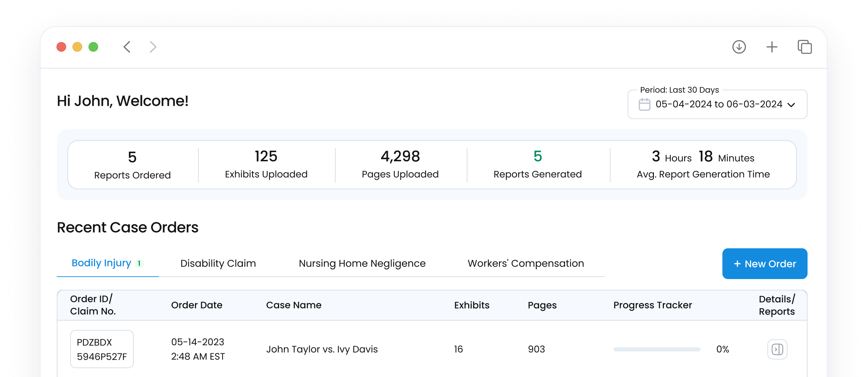
Task: Click the 0% progress tracker bar
Action: [656, 349]
